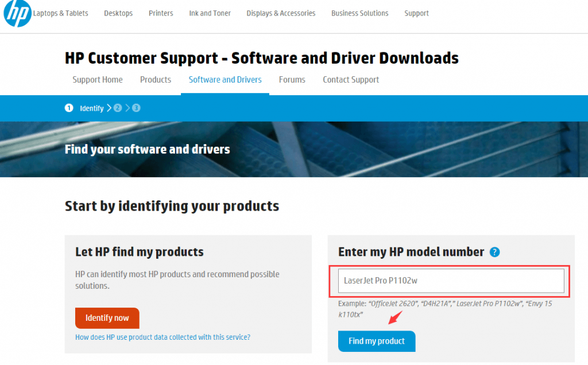Click the Find my product button
588x365 pixels.
pyautogui.click(x=376, y=341)
